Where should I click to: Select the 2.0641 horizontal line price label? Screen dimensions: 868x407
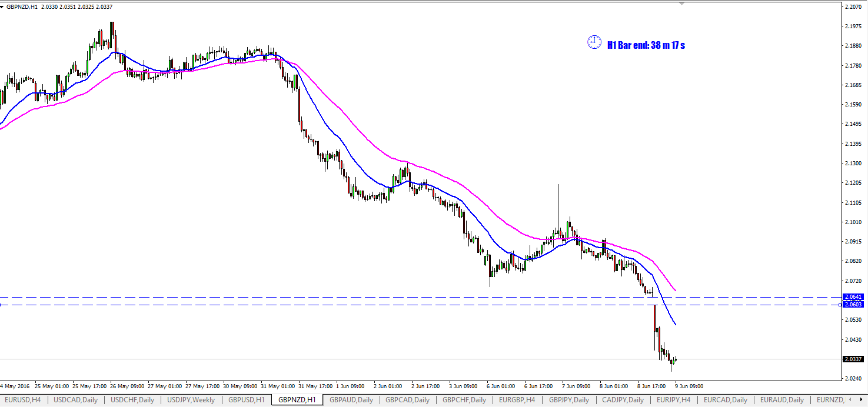[x=853, y=297]
